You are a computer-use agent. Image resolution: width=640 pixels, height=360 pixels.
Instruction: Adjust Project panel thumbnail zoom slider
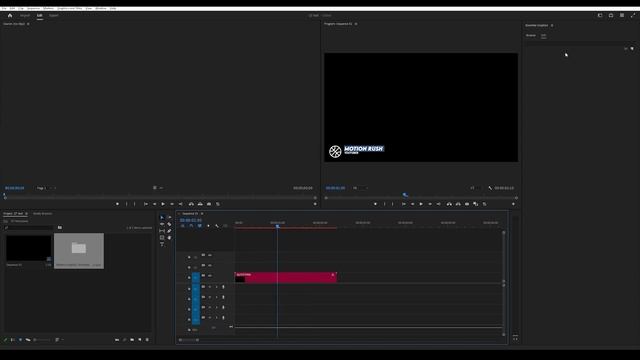pyautogui.click(x=42, y=340)
